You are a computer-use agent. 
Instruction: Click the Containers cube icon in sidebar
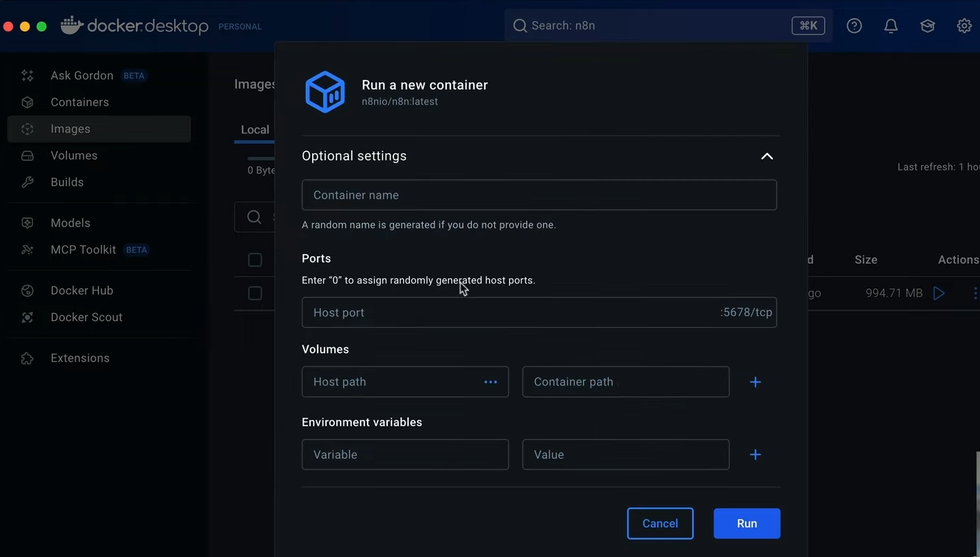coord(27,102)
